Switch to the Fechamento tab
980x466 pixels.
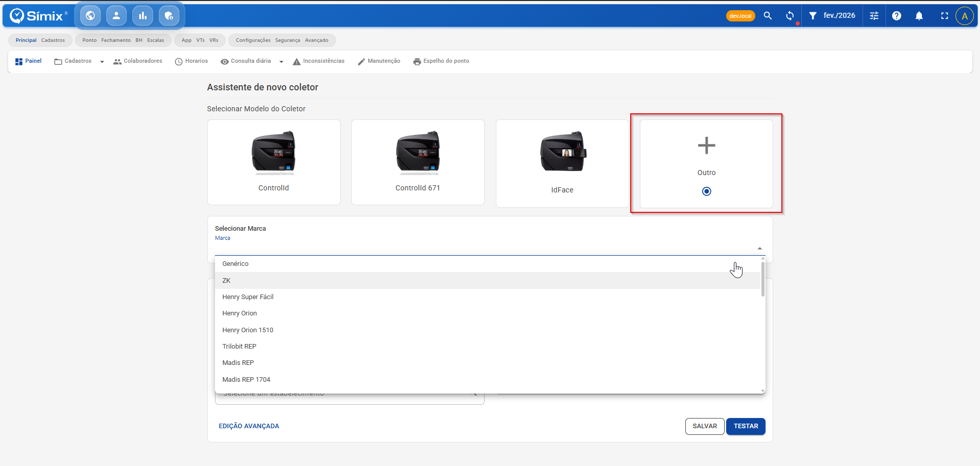pos(116,40)
